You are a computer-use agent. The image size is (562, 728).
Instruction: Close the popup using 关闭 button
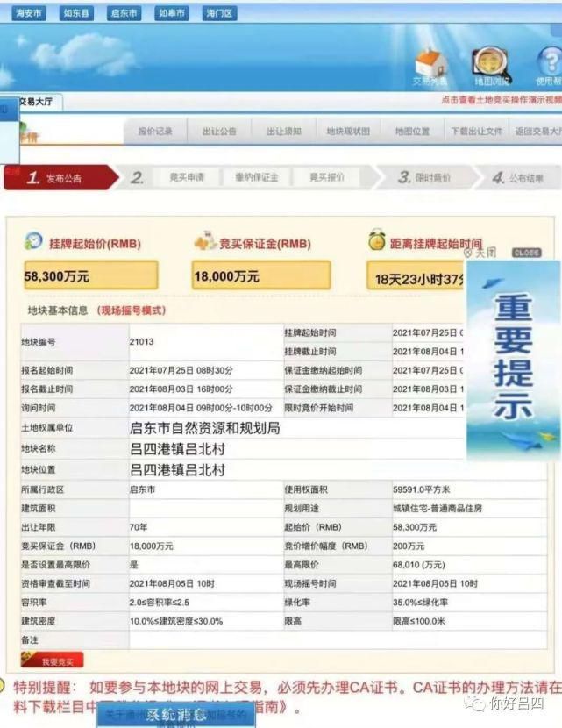pyautogui.click(x=480, y=253)
